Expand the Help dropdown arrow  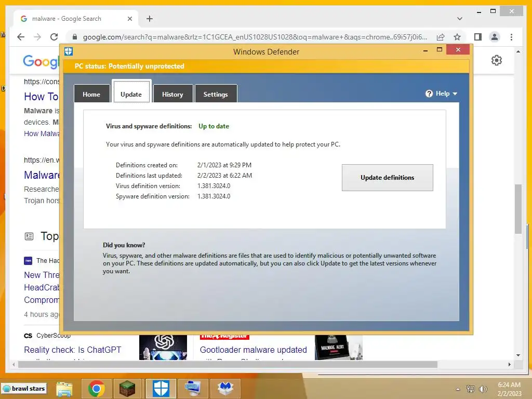(x=455, y=94)
